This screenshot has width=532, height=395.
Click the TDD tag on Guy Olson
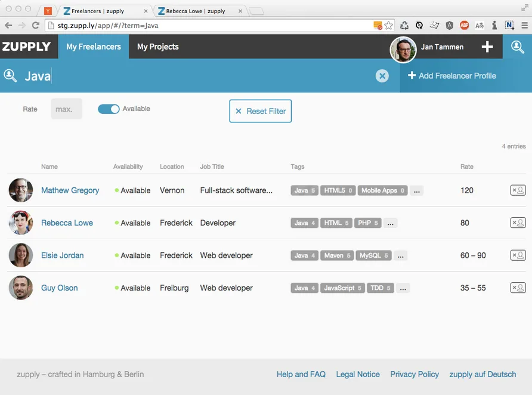point(381,288)
